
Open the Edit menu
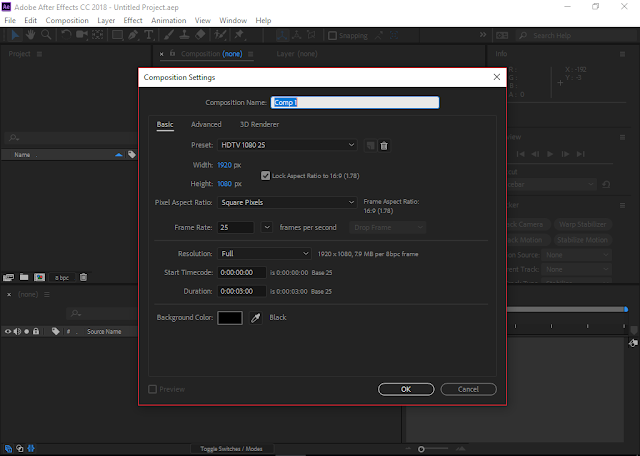coord(31,20)
